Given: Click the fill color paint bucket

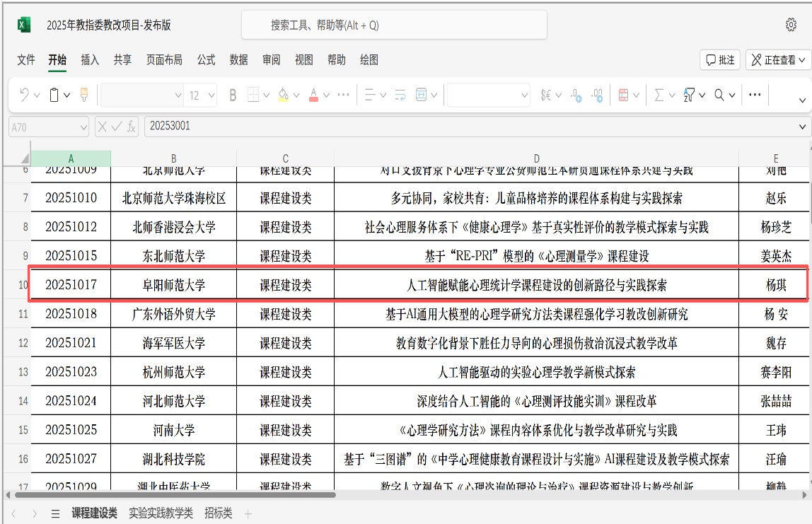Looking at the screenshot, I should click(x=284, y=95).
